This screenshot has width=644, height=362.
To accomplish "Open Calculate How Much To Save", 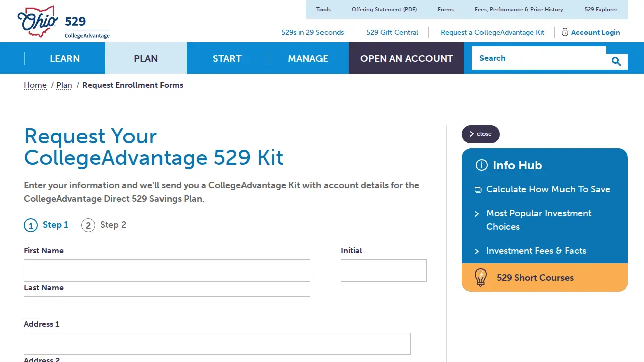I will click(548, 189).
